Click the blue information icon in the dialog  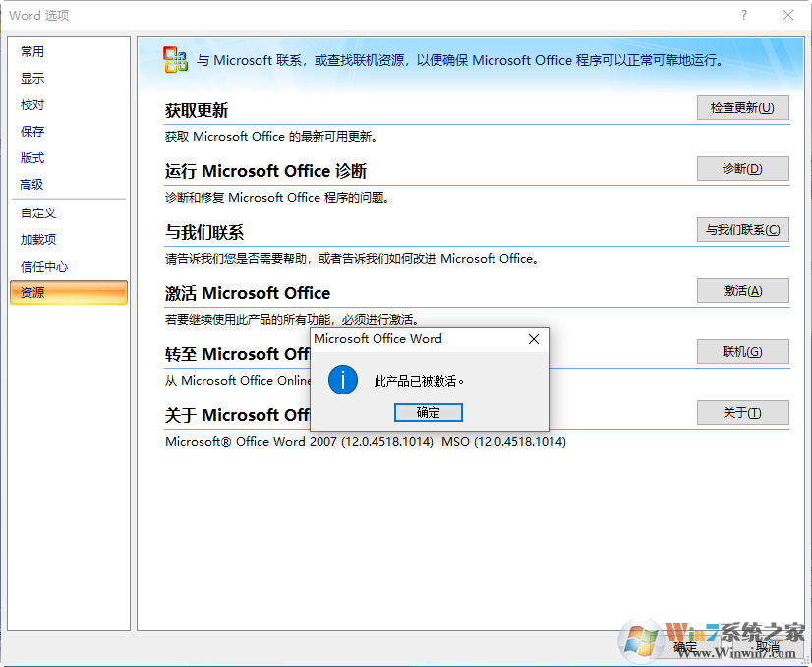(342, 382)
